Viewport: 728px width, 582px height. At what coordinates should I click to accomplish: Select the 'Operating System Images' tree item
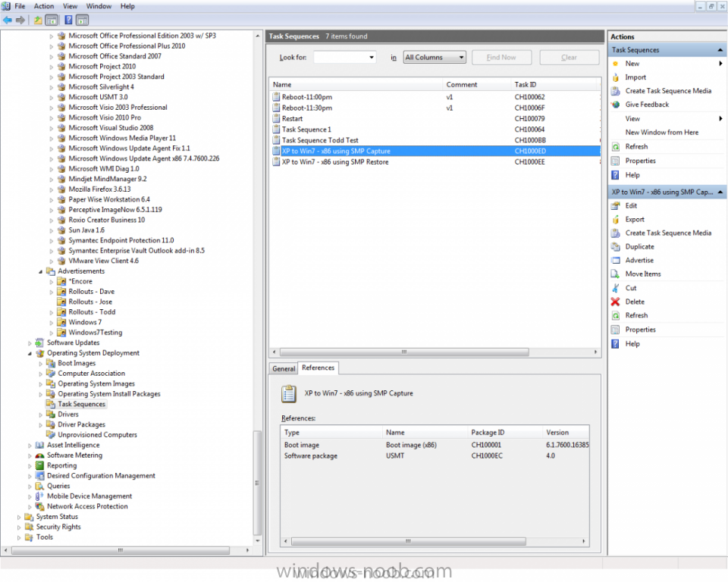coord(96,383)
